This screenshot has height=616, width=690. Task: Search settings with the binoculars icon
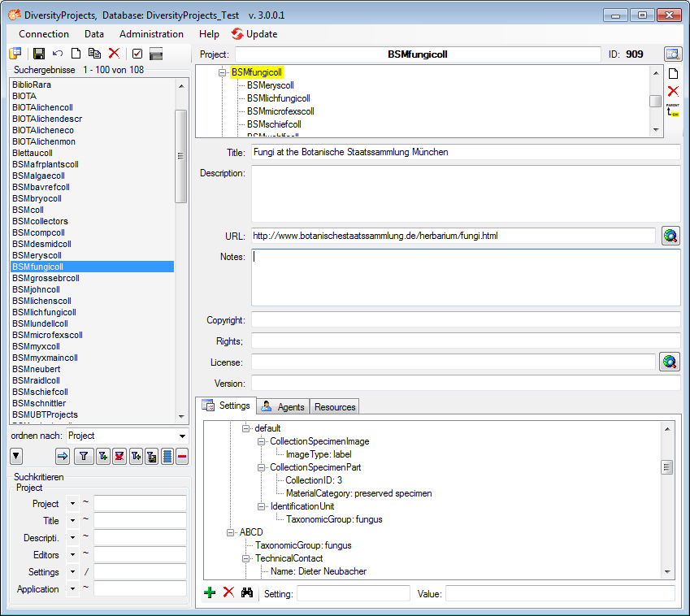pos(247,592)
